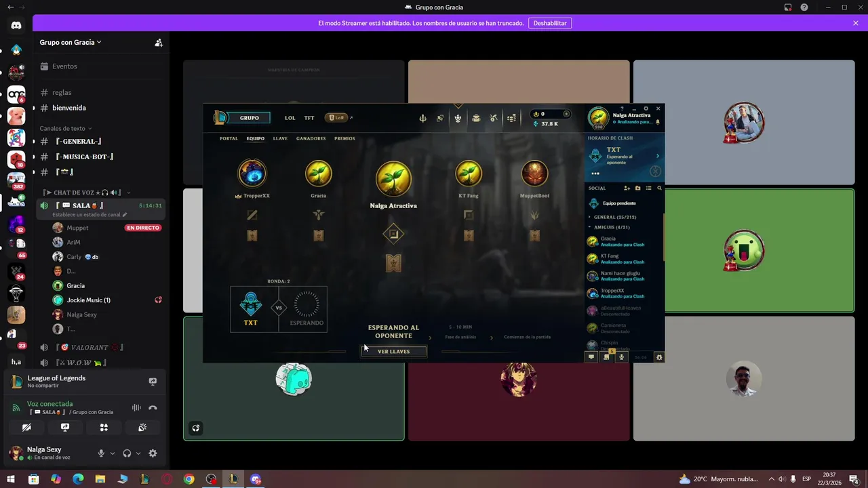Open the bienvenida text channel
Screen dimensions: 868x488
tap(101, 108)
